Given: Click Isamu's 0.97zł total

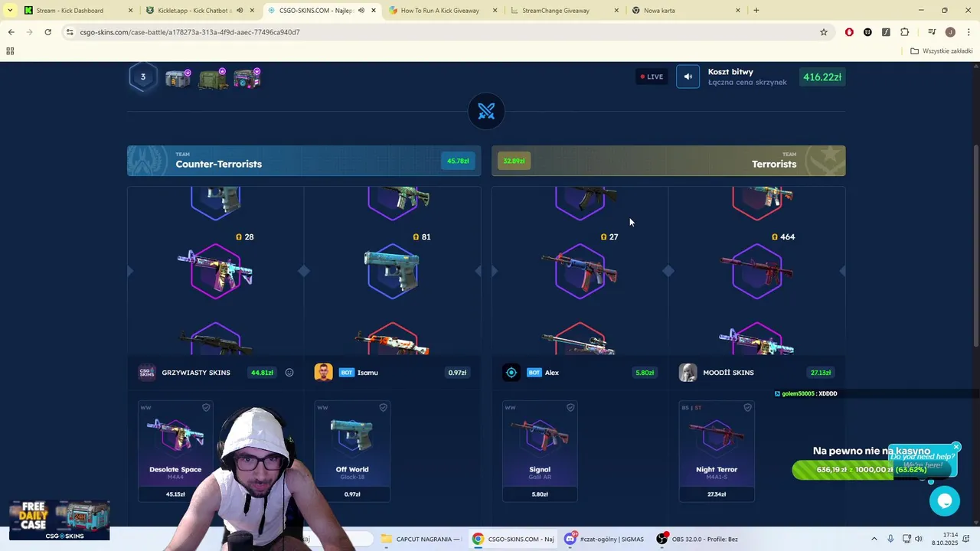Looking at the screenshot, I should click(x=457, y=373).
